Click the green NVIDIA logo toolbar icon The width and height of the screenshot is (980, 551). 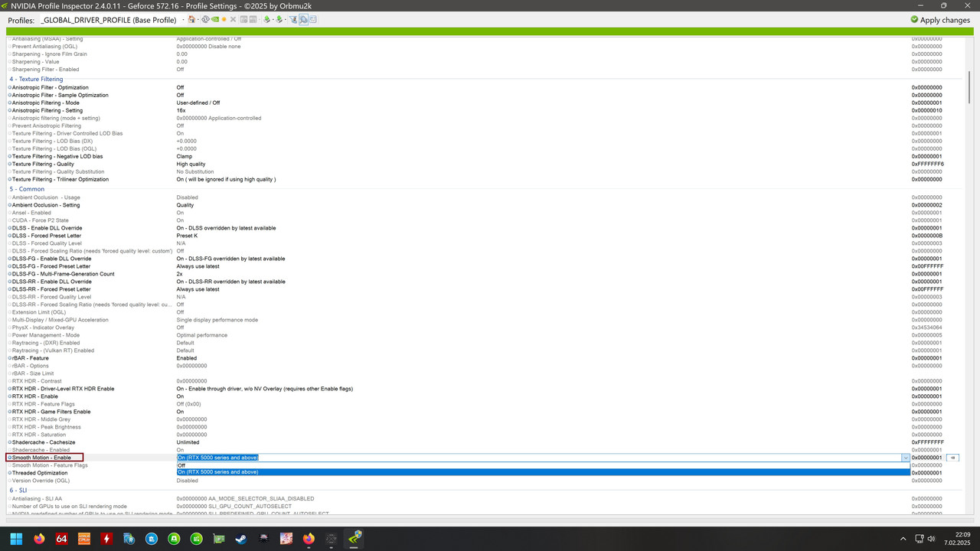pyautogui.click(x=215, y=20)
